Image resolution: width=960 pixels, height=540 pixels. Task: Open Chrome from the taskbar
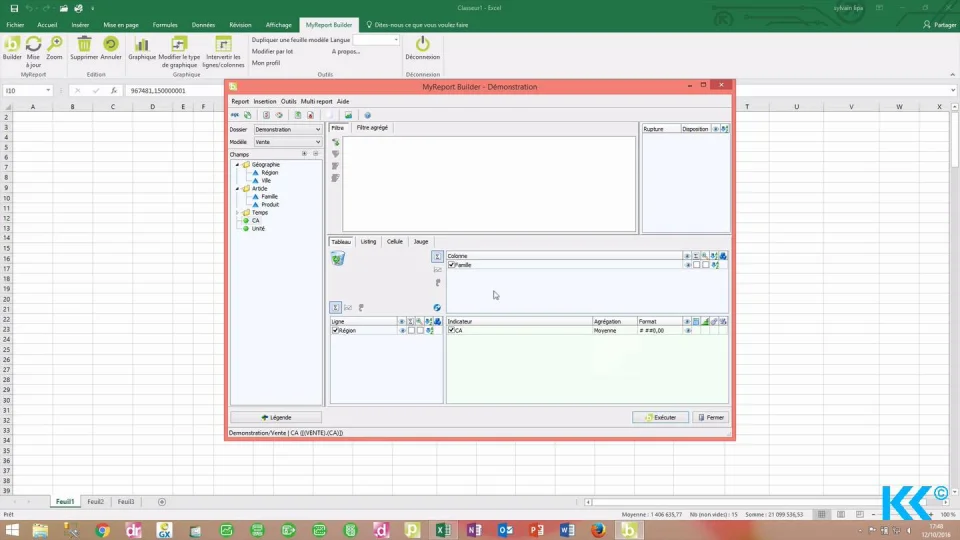pyautogui.click(x=102, y=530)
